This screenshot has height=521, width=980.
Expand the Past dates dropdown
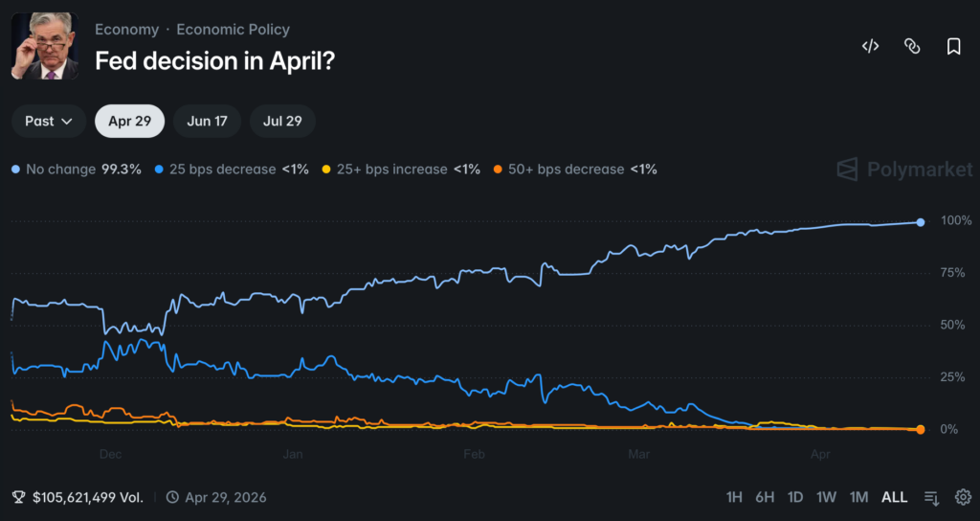(49, 121)
